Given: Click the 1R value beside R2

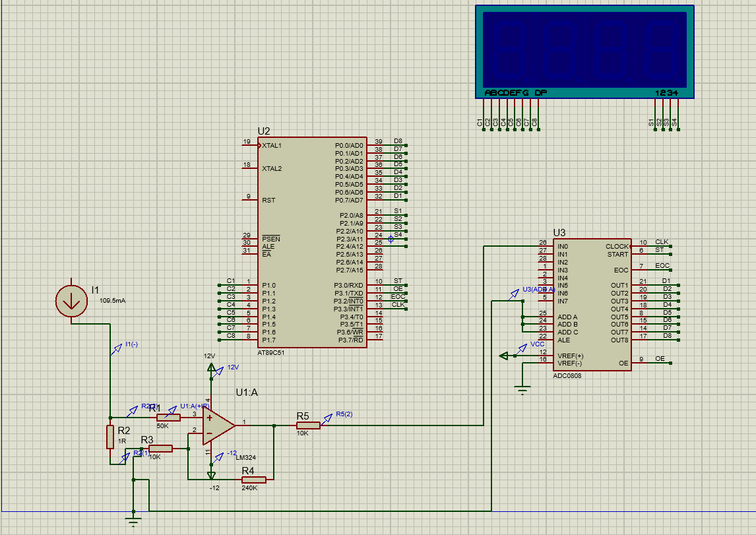Looking at the screenshot, I should pyautogui.click(x=122, y=441).
